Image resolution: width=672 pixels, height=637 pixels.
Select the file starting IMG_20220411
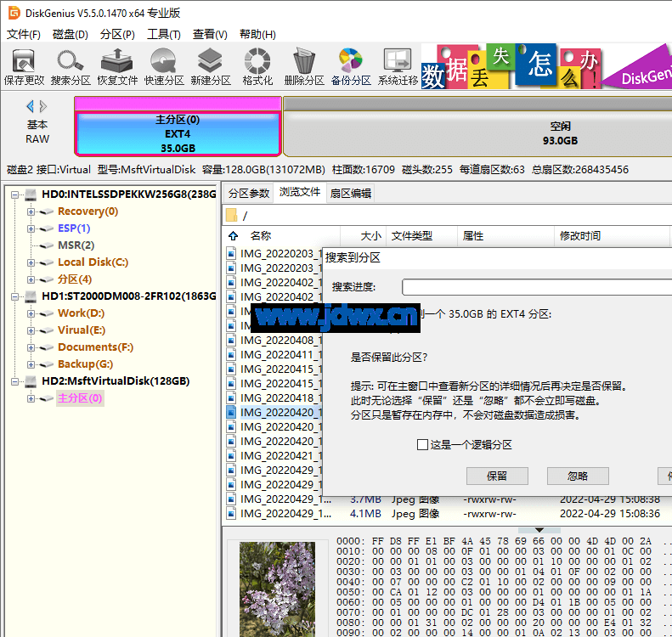point(276,355)
